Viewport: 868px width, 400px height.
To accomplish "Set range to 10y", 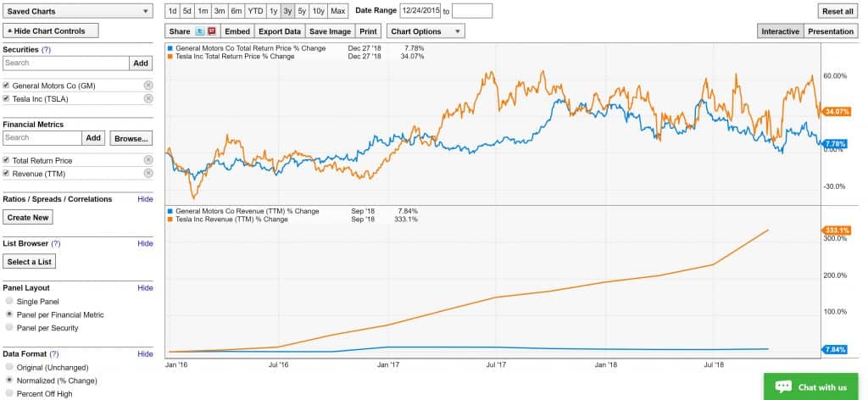I will point(319,11).
